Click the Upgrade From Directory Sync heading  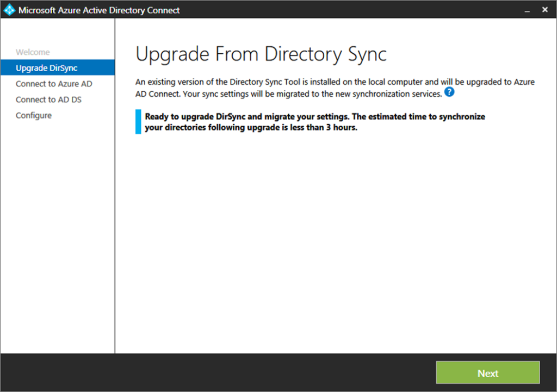tap(261, 54)
